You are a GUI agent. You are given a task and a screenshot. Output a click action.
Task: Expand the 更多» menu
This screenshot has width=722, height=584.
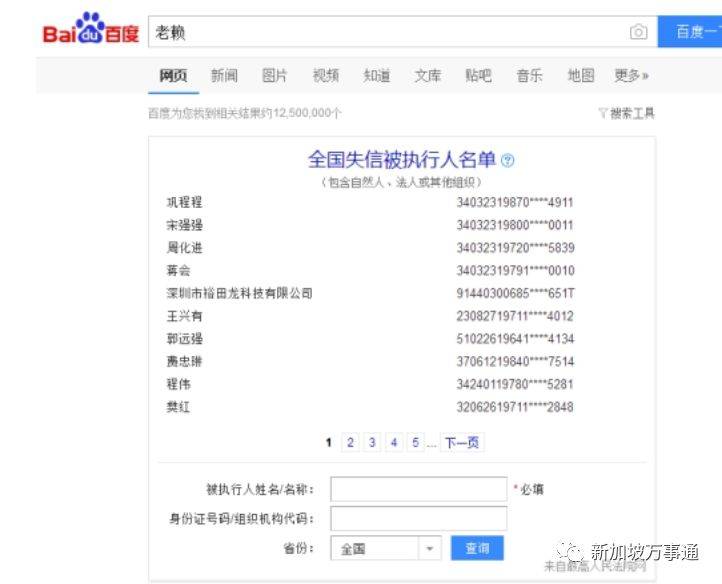click(x=631, y=75)
